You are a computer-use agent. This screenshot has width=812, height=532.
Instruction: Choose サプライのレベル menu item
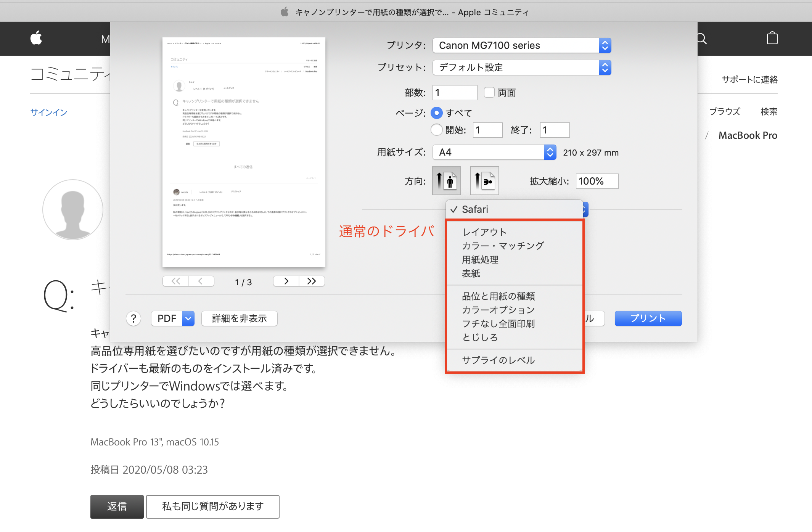(x=514, y=360)
